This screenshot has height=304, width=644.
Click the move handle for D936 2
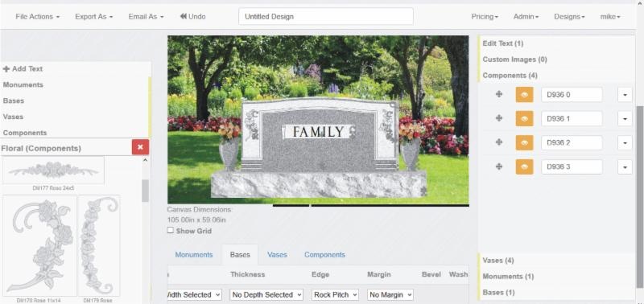(499, 142)
